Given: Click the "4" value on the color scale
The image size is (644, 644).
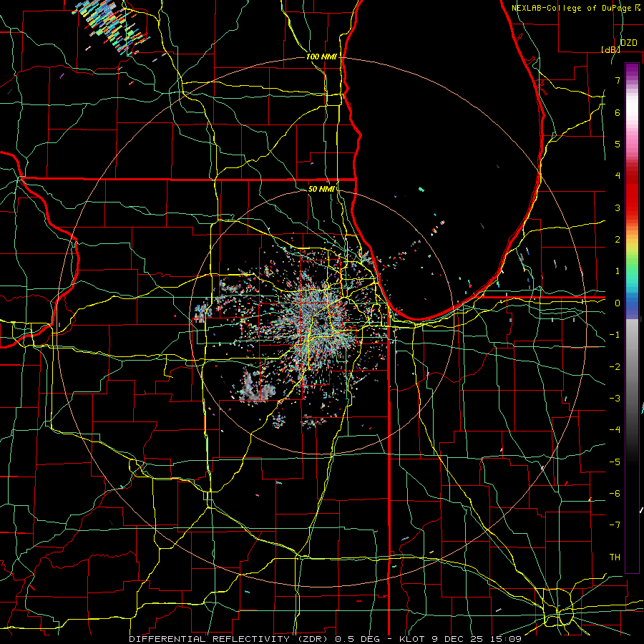Looking at the screenshot, I should 618,176.
